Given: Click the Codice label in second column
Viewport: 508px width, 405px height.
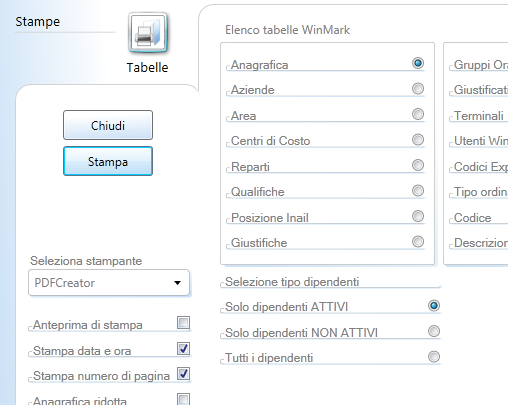Looking at the screenshot, I should (473, 218).
